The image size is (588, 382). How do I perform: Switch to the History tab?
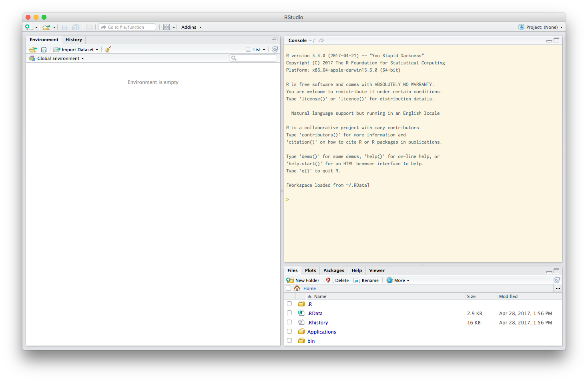74,40
